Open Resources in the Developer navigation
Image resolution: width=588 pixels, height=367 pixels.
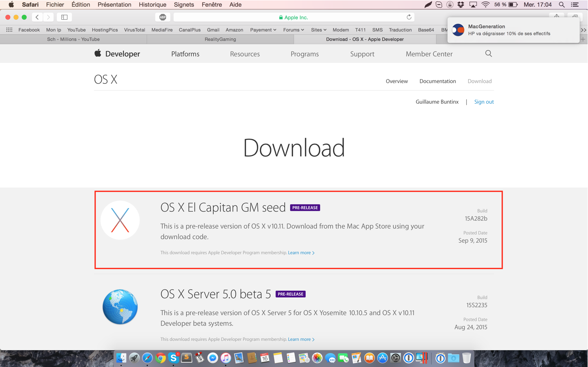tap(245, 54)
